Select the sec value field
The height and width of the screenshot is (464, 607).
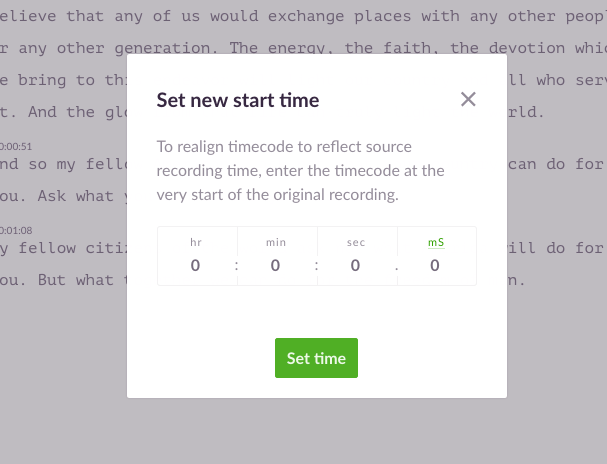[355, 265]
